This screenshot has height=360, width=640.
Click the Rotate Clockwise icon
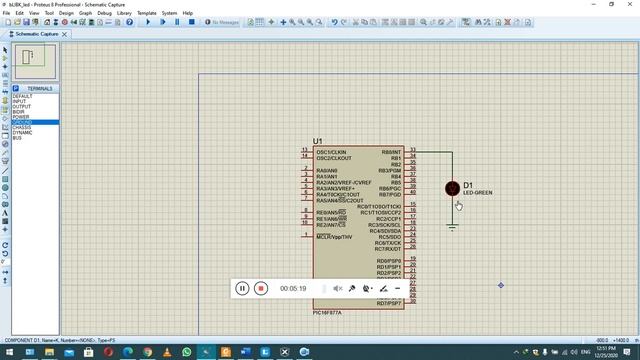[x=5, y=245]
